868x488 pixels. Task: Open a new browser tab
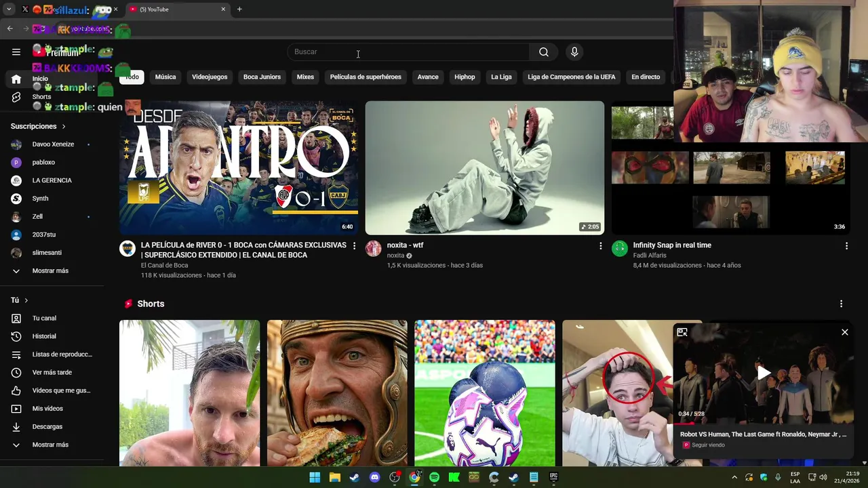pyautogui.click(x=239, y=9)
